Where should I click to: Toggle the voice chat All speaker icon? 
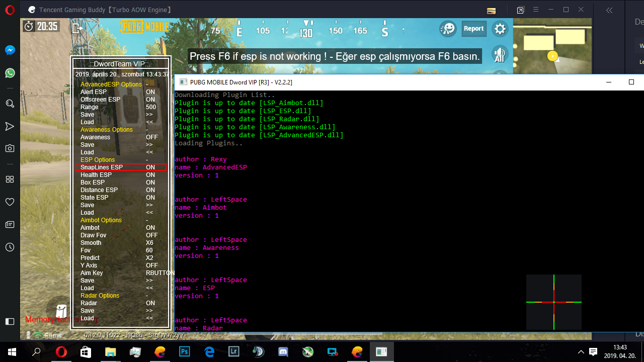pos(499,54)
